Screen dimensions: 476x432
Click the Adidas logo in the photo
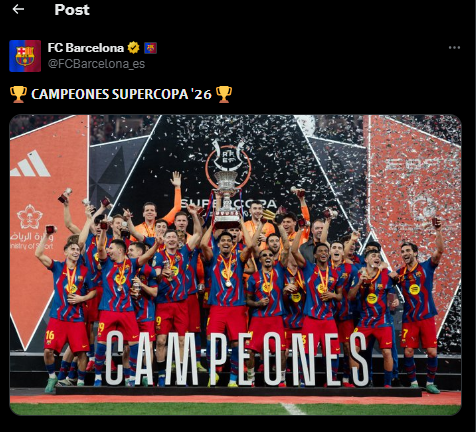point(31,164)
